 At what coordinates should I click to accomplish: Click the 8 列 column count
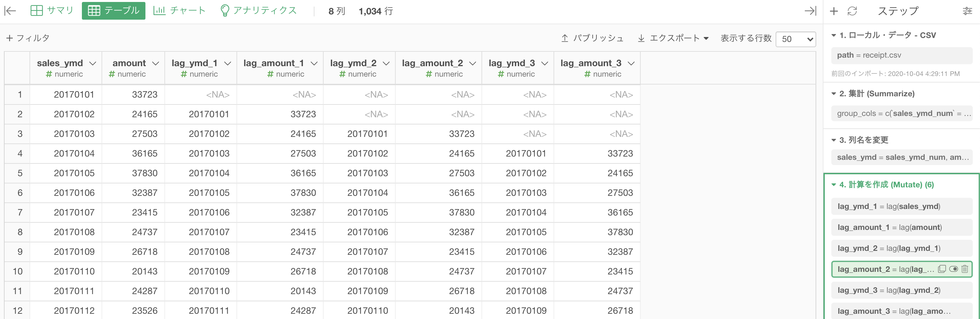point(337,11)
